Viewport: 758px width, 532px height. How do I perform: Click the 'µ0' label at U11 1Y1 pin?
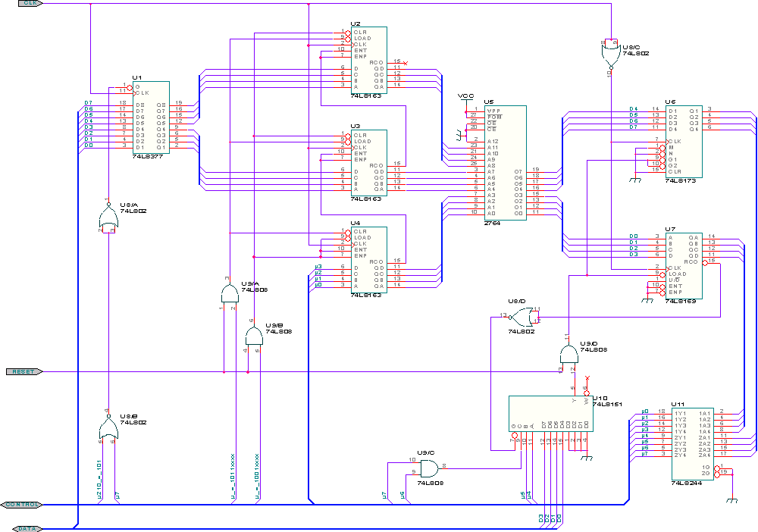[x=645, y=412]
